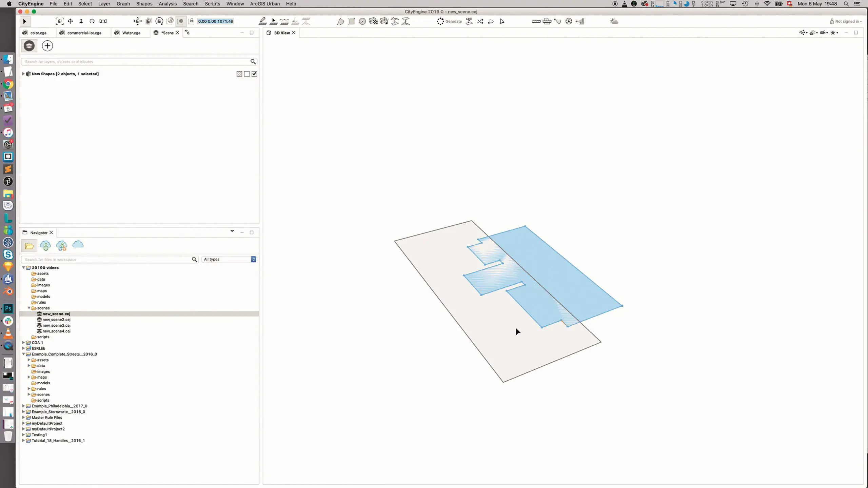Viewport: 868px width, 488px height.
Task: Toggle the empty checkbox for New Shapes
Action: [247, 74]
